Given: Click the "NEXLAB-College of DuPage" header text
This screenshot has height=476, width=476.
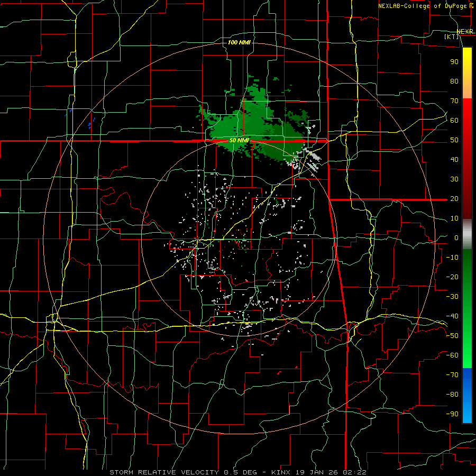Looking at the screenshot, I should coord(423,6).
